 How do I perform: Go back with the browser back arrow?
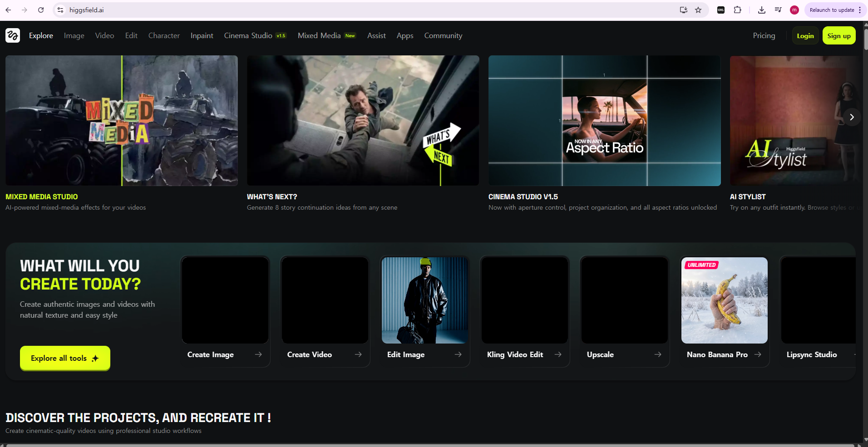tap(8, 10)
